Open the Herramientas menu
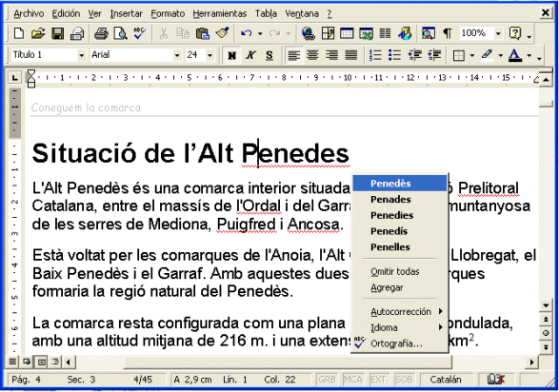 point(220,14)
